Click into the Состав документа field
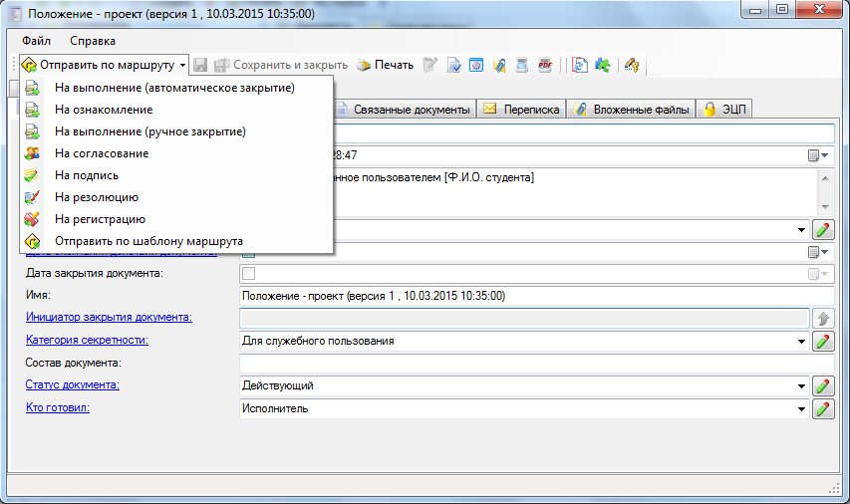The image size is (850, 504). pos(537,364)
